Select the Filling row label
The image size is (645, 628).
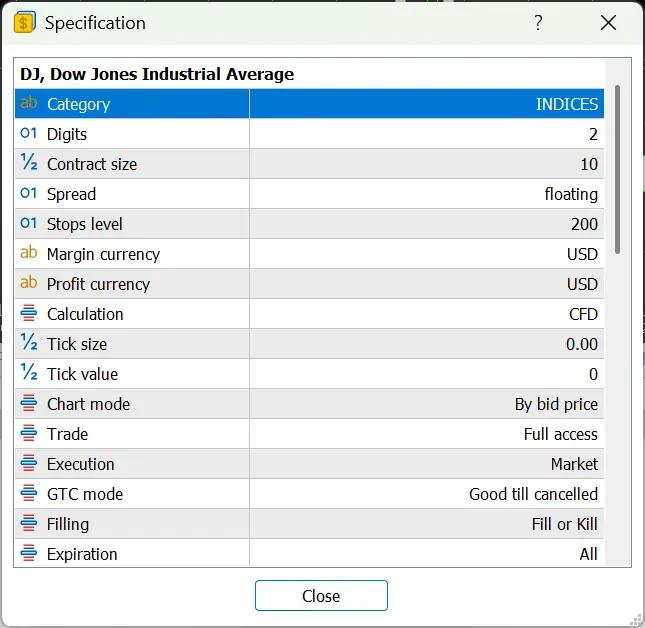coord(68,525)
